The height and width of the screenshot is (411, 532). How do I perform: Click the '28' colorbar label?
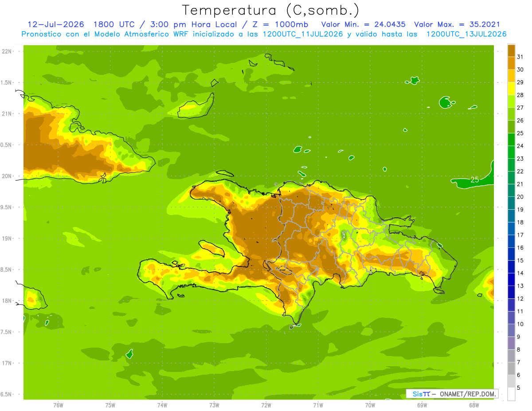(x=520, y=95)
